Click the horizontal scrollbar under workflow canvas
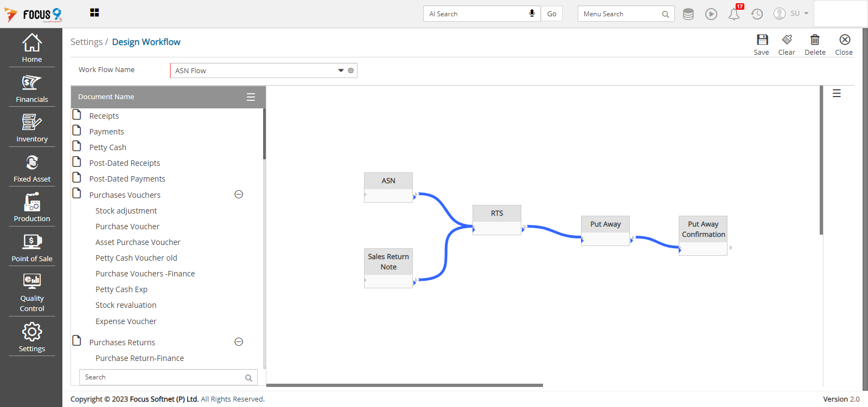 click(x=404, y=385)
